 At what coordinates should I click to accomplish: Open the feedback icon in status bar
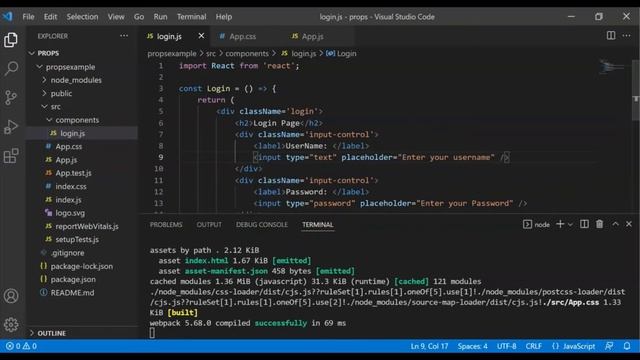pyautogui.click(x=609, y=346)
